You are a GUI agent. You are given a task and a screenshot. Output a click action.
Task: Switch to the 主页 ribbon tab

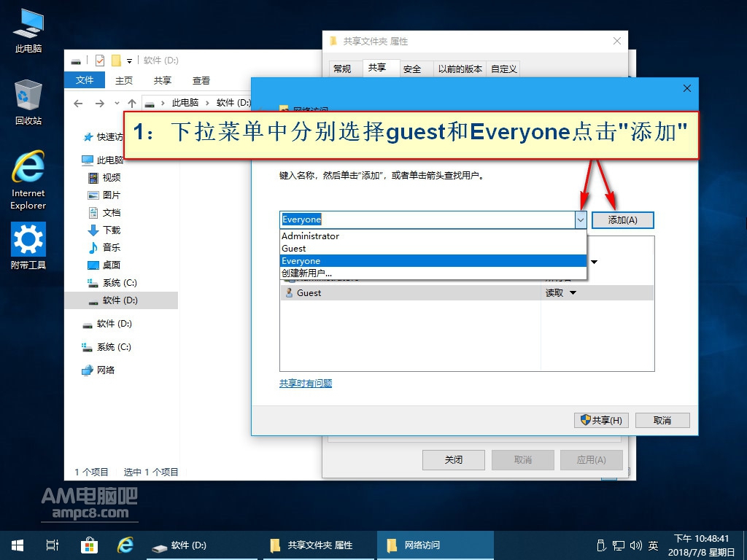point(124,80)
